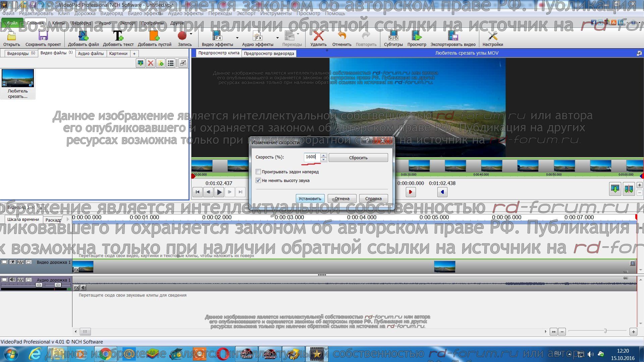The image size is (644, 362).
Task: Open the Клип menu
Action: pyautogui.click(x=64, y=13)
